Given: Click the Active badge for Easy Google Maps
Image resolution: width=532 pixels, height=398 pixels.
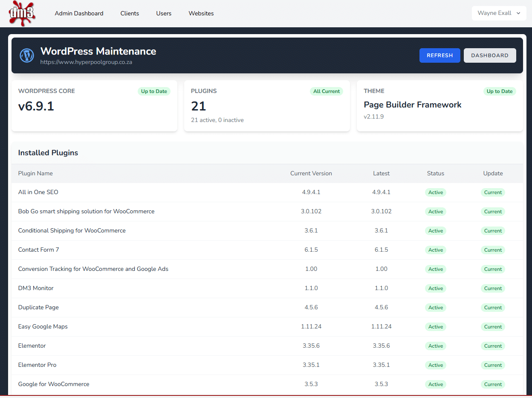Looking at the screenshot, I should [436, 327].
